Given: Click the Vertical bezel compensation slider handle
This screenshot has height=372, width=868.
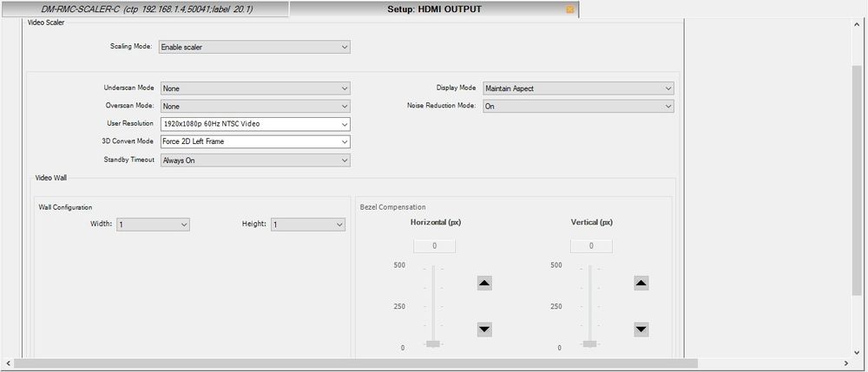Looking at the screenshot, I should pyautogui.click(x=589, y=343).
